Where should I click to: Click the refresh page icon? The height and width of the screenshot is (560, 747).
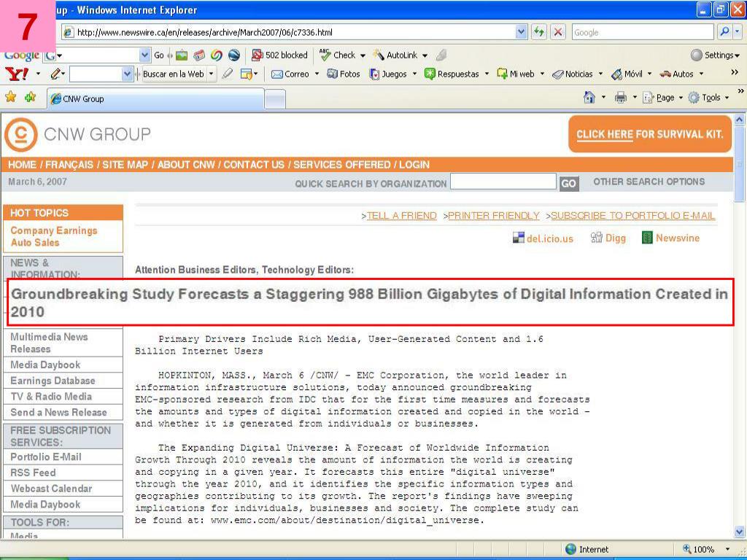click(x=539, y=32)
